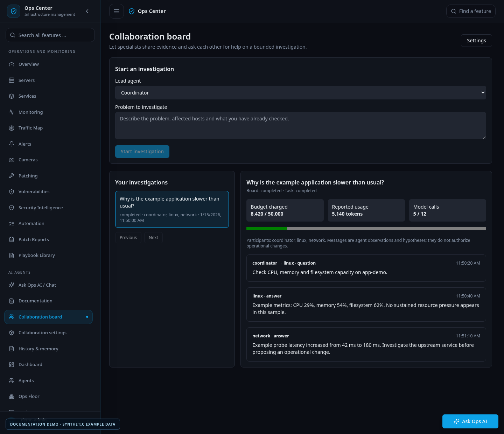
Task: Click the Servers icon in sidebar
Action: (x=12, y=80)
